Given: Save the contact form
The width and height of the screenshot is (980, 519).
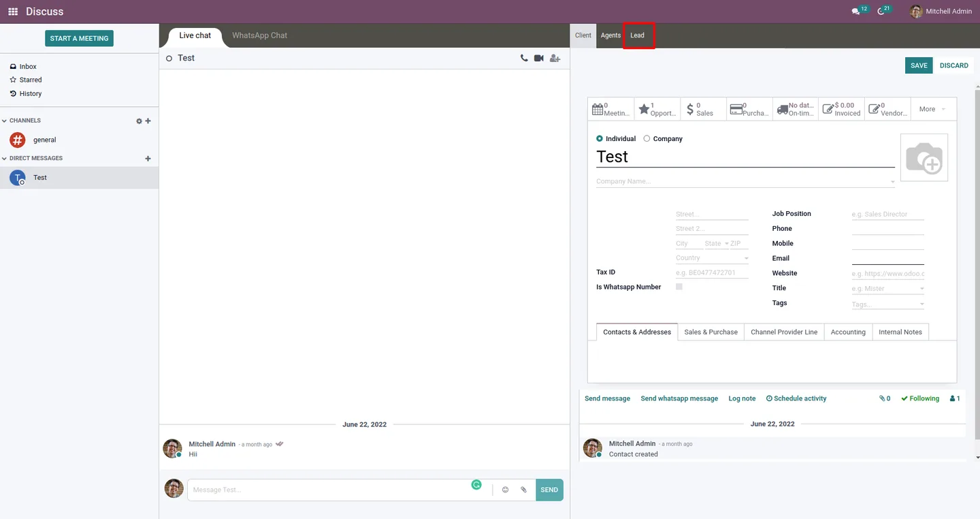Looking at the screenshot, I should click(919, 65).
